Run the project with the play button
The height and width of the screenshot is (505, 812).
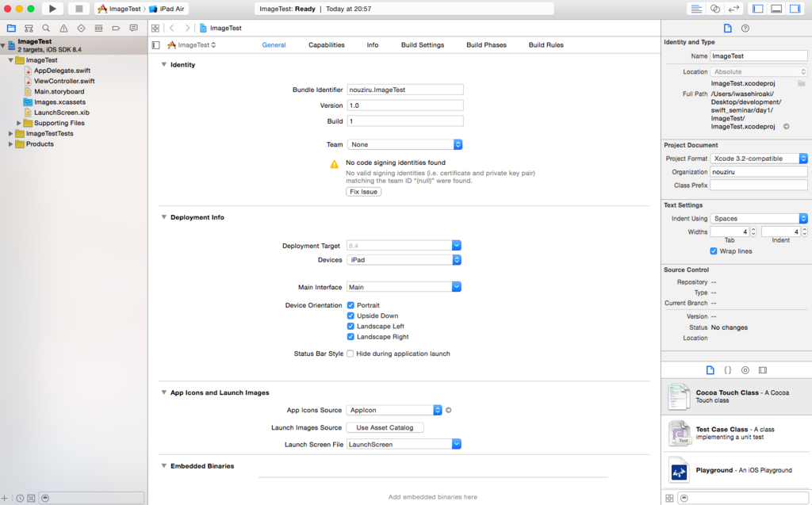(52, 9)
